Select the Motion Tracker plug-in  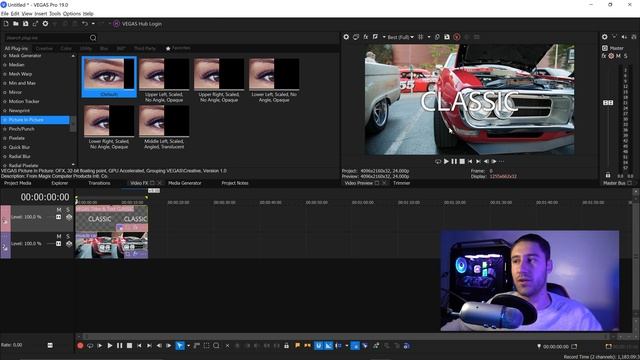click(x=24, y=101)
